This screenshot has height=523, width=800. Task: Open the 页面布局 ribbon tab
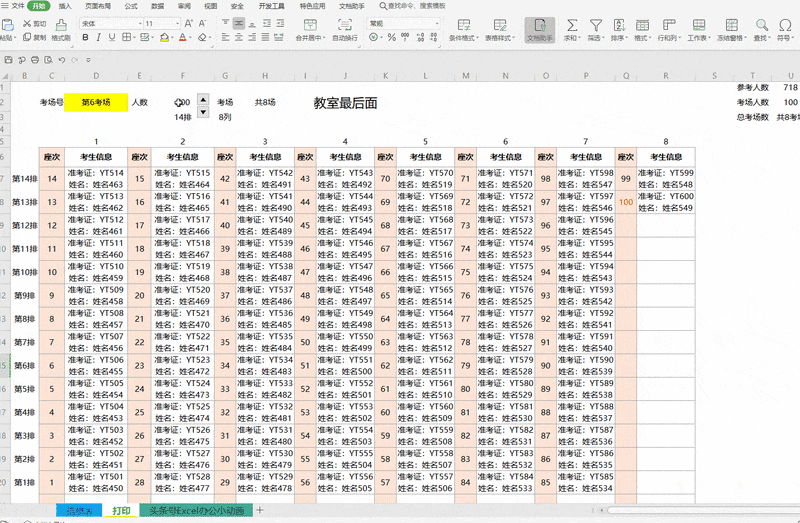pos(97,5)
